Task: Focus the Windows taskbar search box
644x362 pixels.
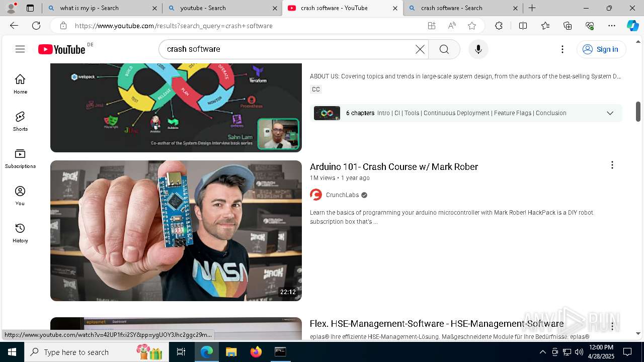Action: pos(96,352)
